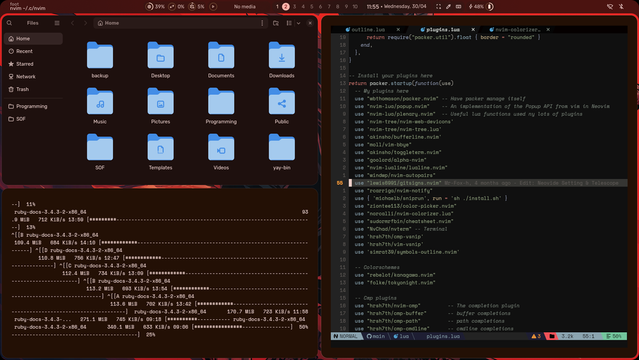Select Starred in the Files sidebar
Image resolution: width=639 pixels, height=360 pixels.
pyautogui.click(x=25, y=64)
